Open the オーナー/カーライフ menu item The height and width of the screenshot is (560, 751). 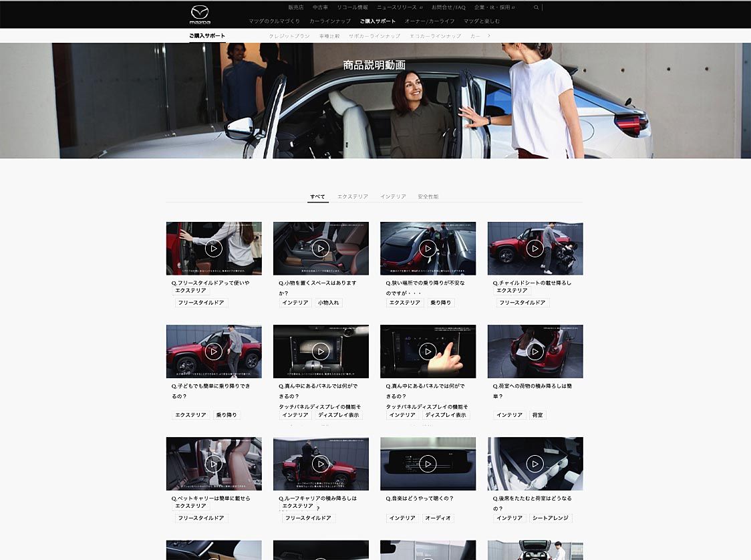click(x=430, y=21)
